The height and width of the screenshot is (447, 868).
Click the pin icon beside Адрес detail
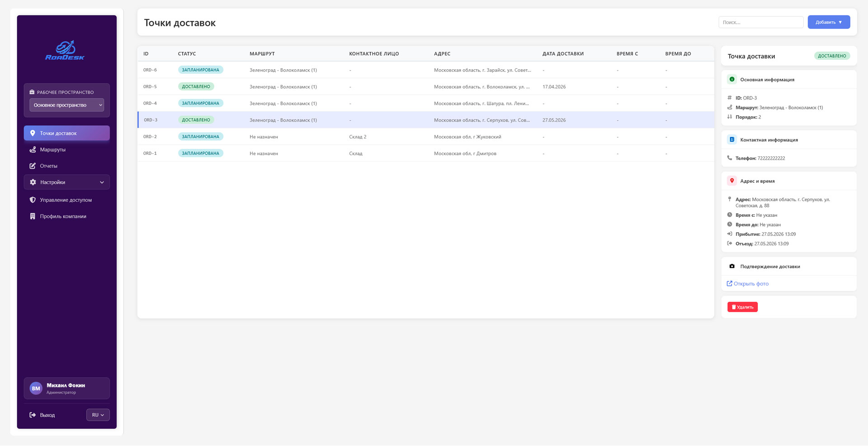[730, 199]
